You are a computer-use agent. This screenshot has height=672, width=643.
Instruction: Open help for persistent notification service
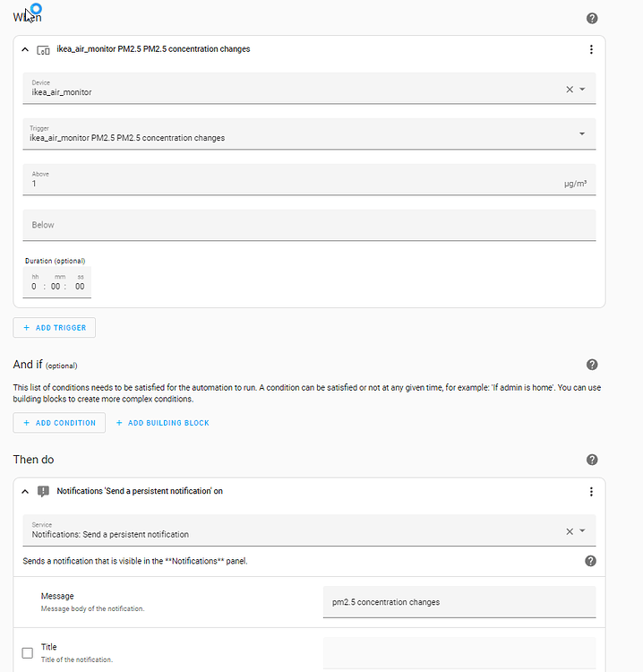click(590, 561)
